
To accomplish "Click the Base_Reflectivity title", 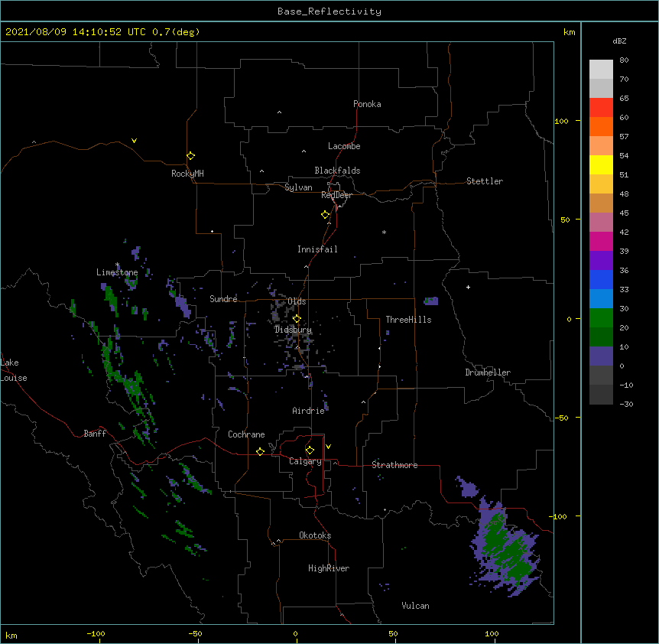I will 329,11.
